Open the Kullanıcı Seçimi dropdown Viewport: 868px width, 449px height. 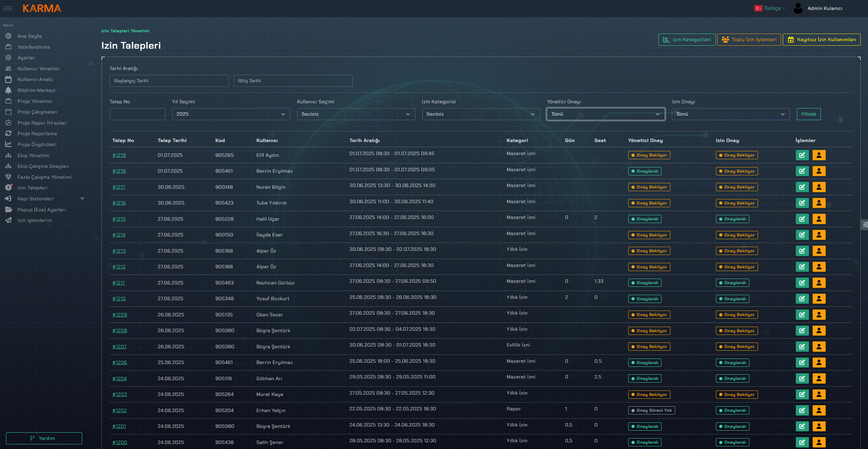(x=355, y=114)
